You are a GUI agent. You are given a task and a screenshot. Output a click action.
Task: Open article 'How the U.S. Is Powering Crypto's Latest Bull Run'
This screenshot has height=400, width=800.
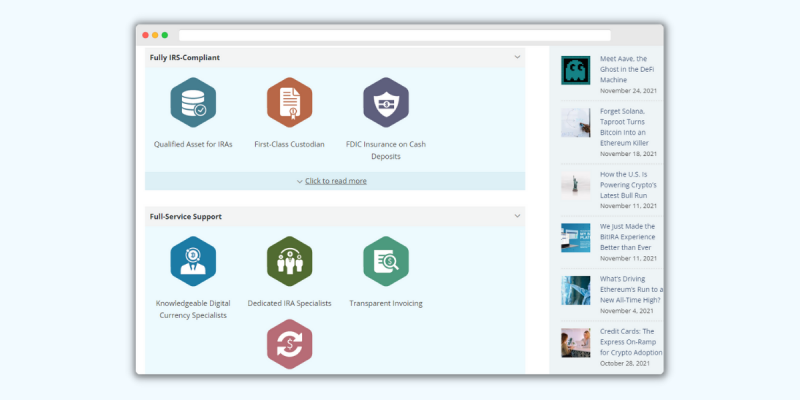click(x=628, y=185)
